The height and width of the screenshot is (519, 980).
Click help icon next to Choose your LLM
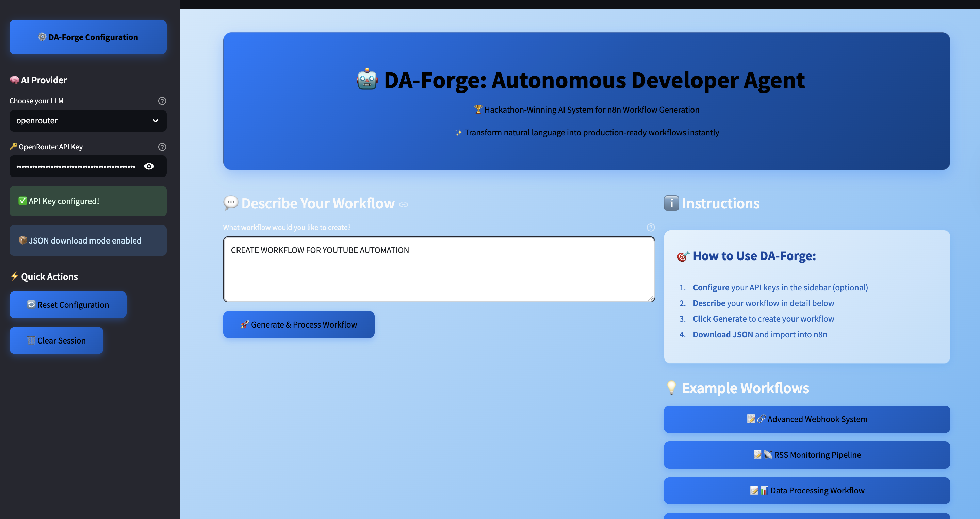(x=162, y=101)
